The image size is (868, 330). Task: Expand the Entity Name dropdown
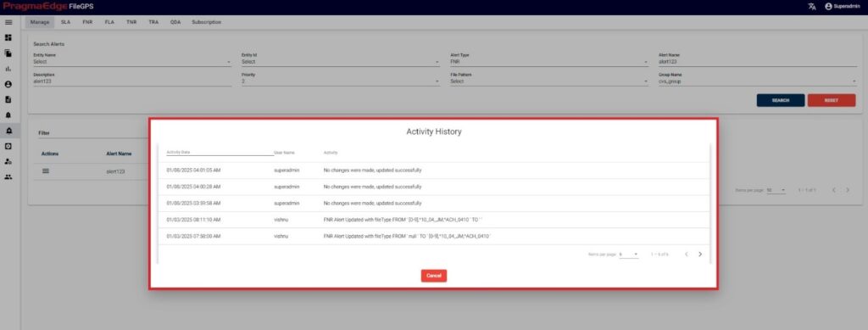132,62
